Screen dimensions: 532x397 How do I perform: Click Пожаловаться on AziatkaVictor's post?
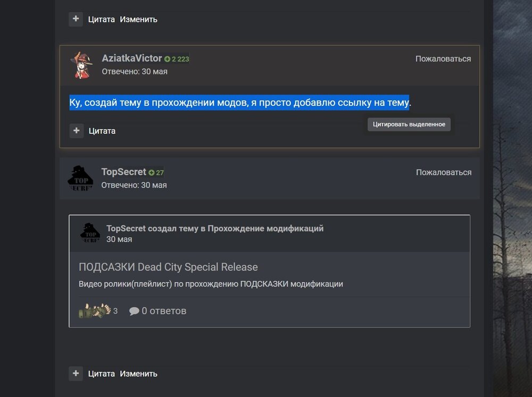[x=443, y=58]
